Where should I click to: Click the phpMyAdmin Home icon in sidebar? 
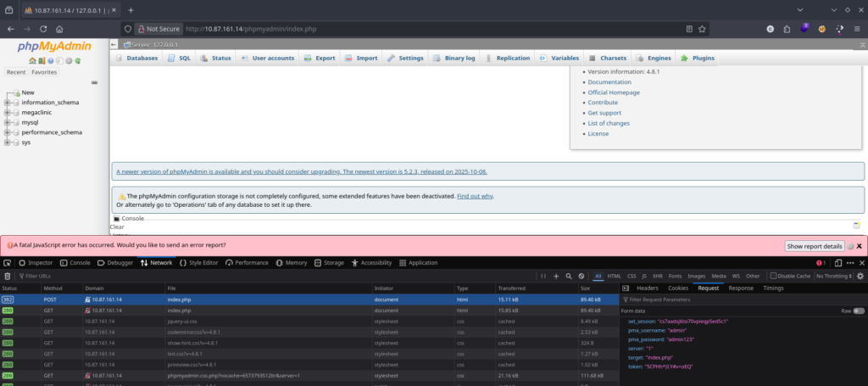31,61
